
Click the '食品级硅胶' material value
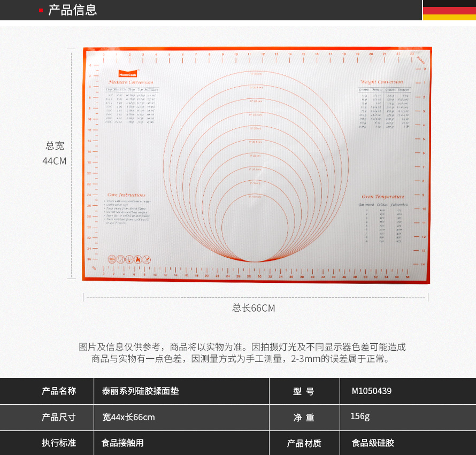coord(373,443)
